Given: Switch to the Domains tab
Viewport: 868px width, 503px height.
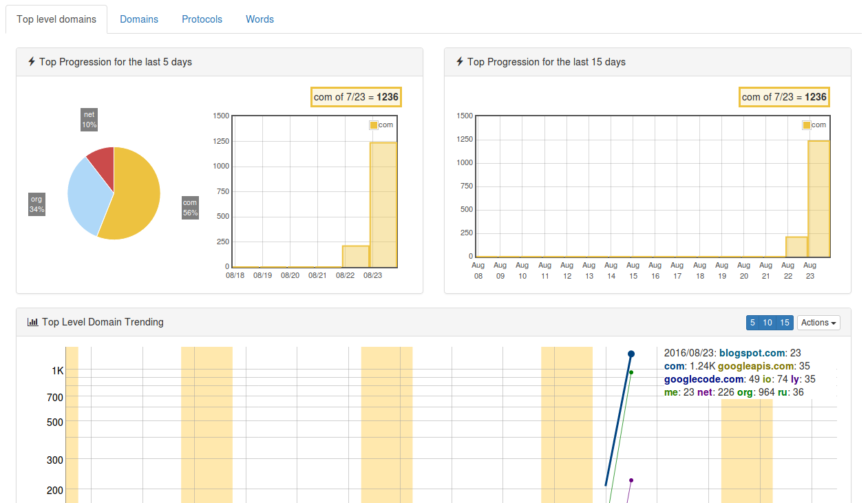Looking at the screenshot, I should 139,19.
